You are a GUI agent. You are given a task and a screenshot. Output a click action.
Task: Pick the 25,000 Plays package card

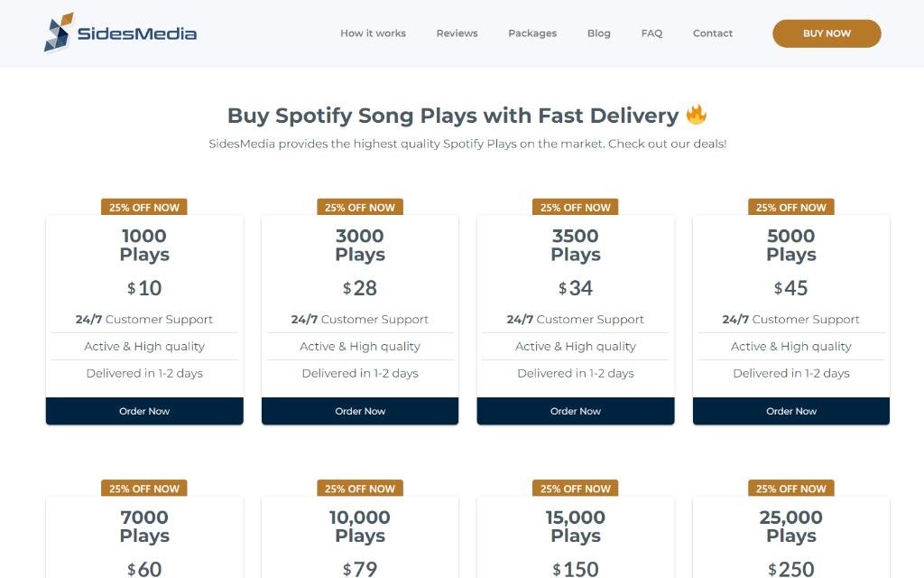[791, 527]
